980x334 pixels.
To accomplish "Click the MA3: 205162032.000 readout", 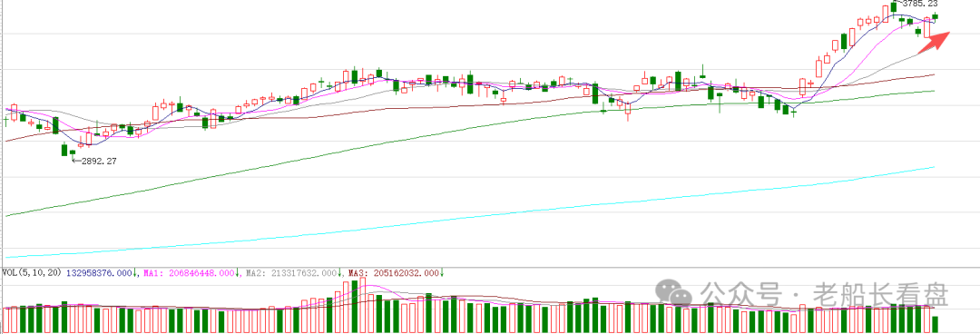I will click(395, 273).
